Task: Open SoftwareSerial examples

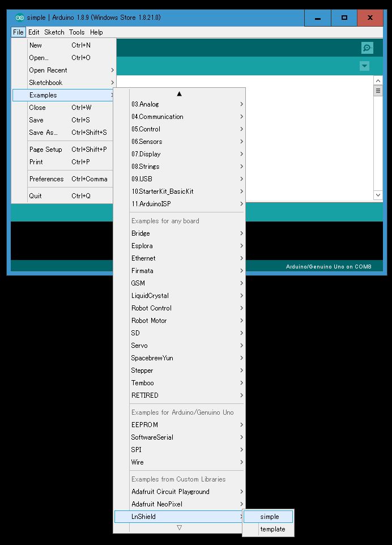Action: click(180, 437)
